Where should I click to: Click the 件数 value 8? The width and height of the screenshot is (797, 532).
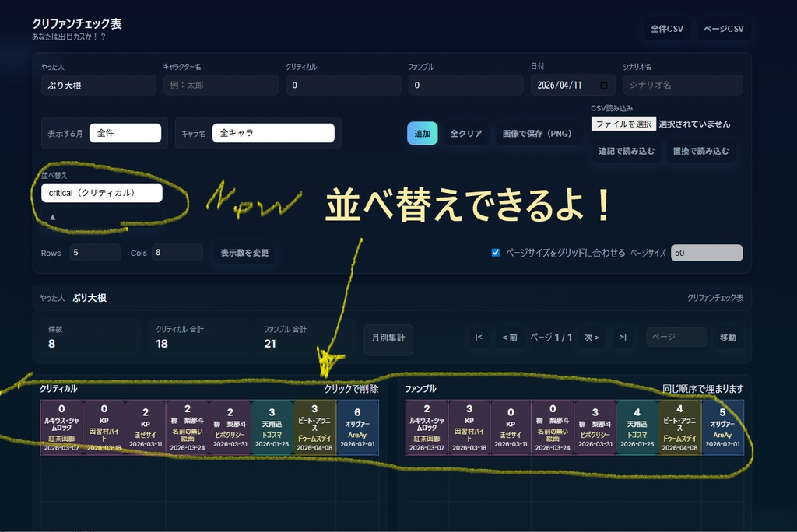pos(51,344)
